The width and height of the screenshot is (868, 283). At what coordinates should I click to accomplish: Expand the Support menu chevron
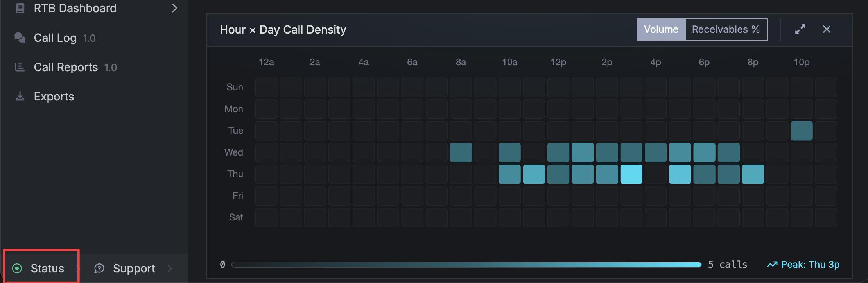coord(170,268)
